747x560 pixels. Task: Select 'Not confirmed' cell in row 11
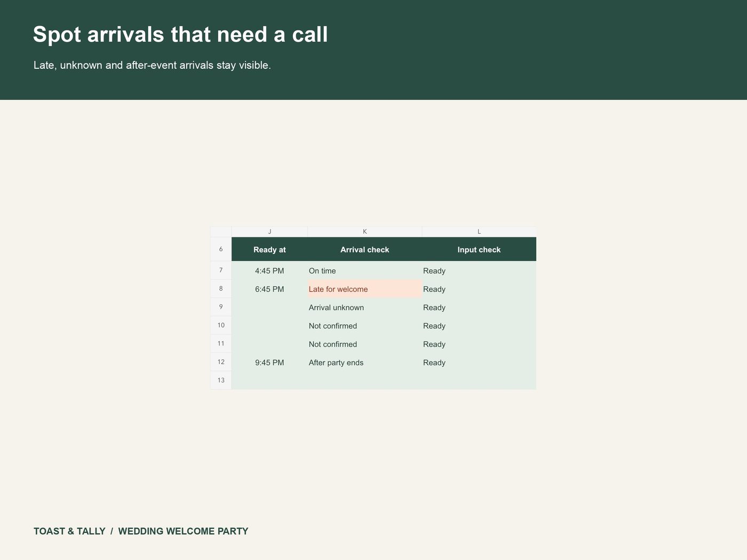click(x=365, y=344)
